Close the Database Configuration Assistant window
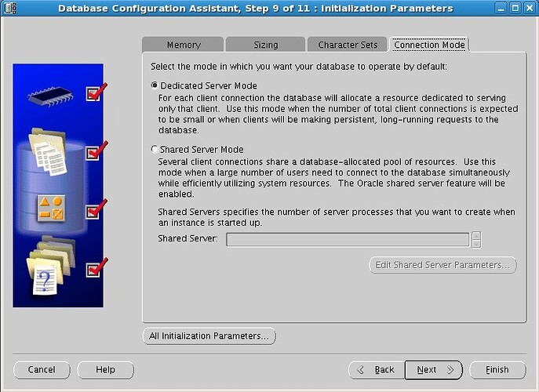The image size is (539, 392). click(x=530, y=8)
